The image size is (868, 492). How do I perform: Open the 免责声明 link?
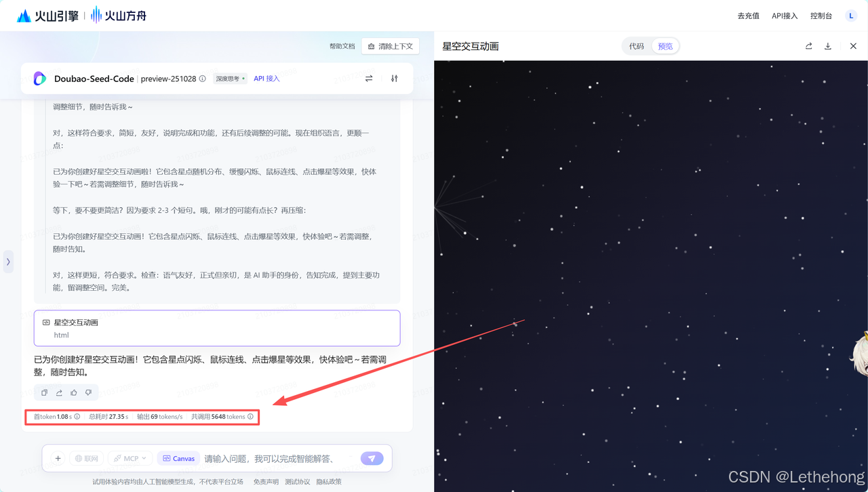(x=266, y=482)
